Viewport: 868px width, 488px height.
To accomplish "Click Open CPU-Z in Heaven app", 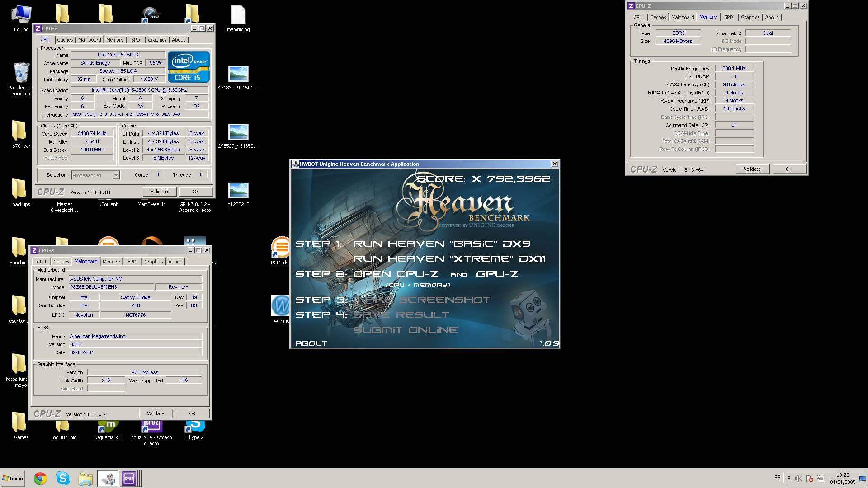I will 396,274.
